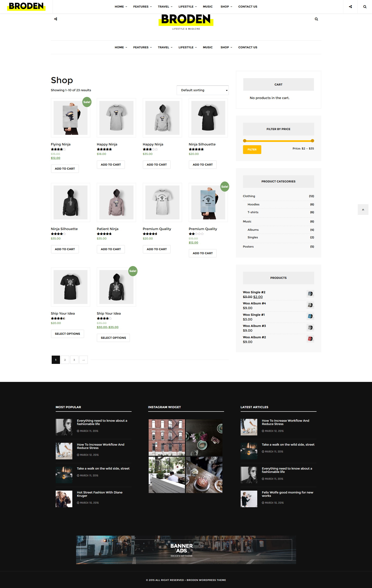Image resolution: width=372 pixels, height=588 pixels.
Task: Open the Banner Ads image in the footer
Action: [x=186, y=550]
